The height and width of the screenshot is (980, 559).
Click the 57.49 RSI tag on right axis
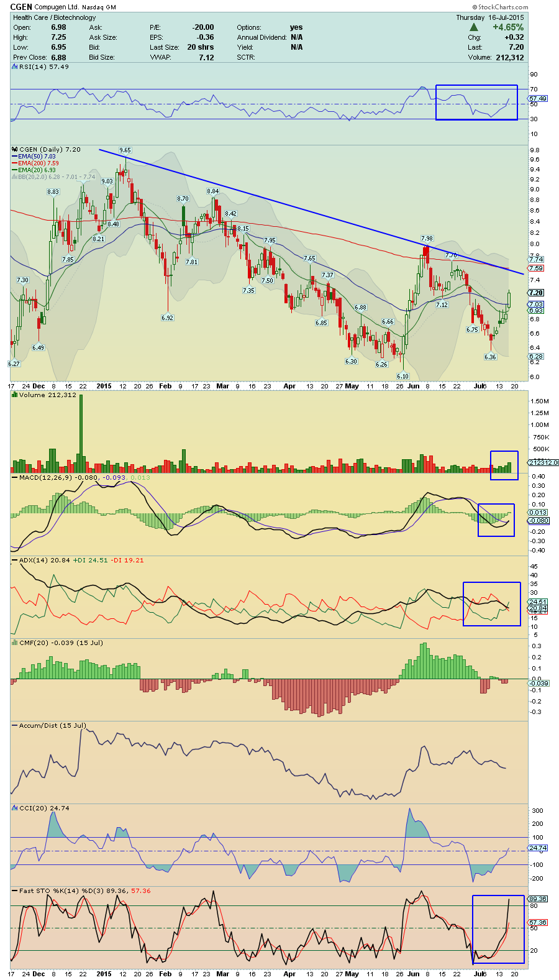538,98
